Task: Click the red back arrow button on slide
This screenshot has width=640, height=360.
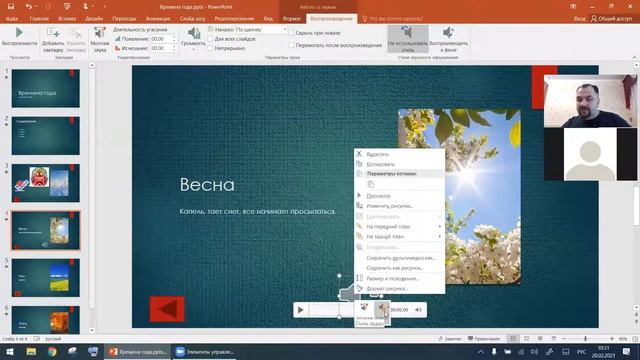Action: [167, 309]
